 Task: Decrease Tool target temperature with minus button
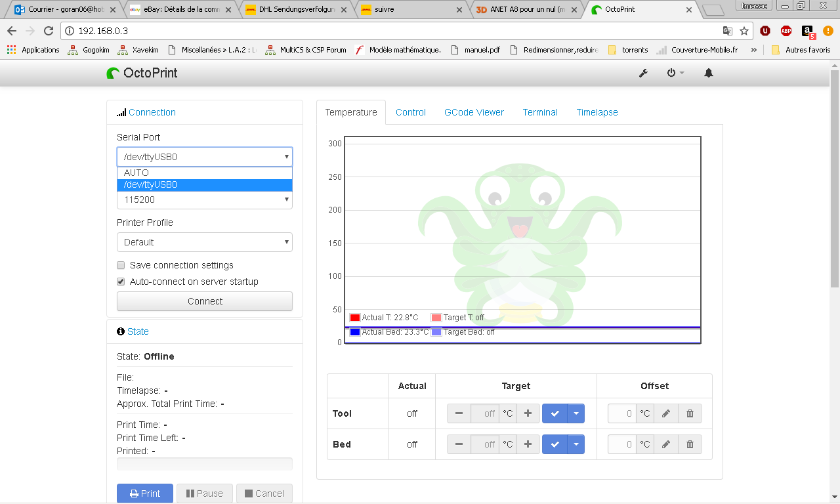[x=459, y=413]
